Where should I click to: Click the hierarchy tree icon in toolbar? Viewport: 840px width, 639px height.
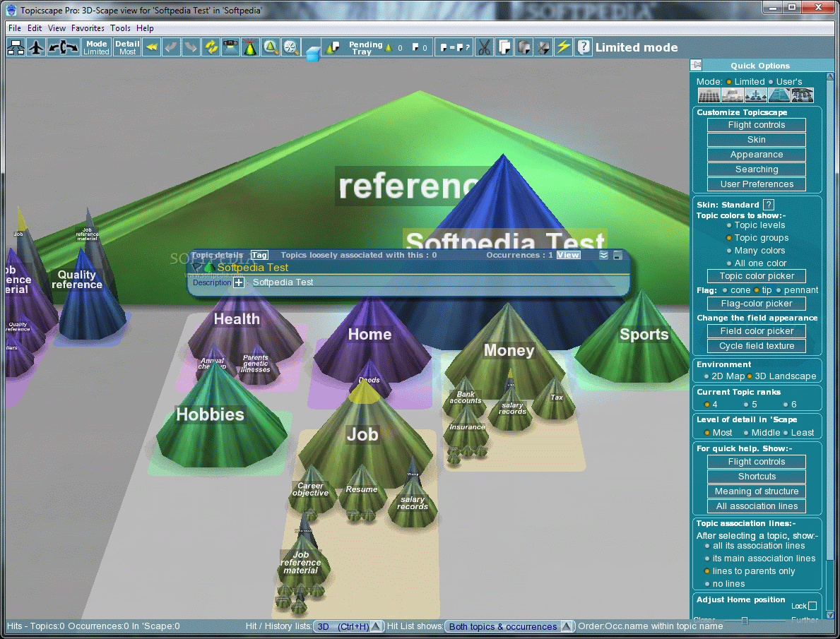click(16, 48)
